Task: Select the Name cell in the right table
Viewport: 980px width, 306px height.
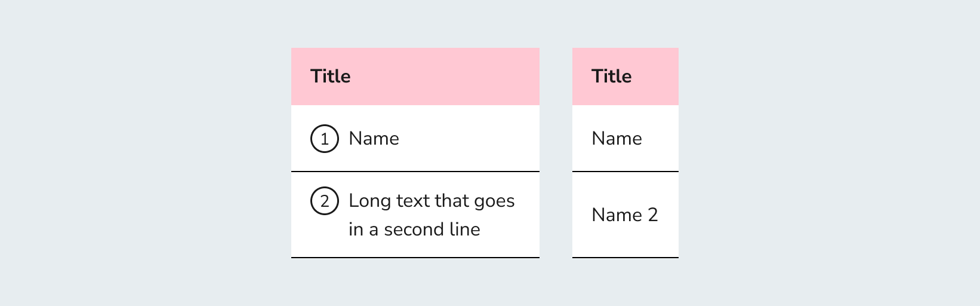Action: click(x=625, y=139)
